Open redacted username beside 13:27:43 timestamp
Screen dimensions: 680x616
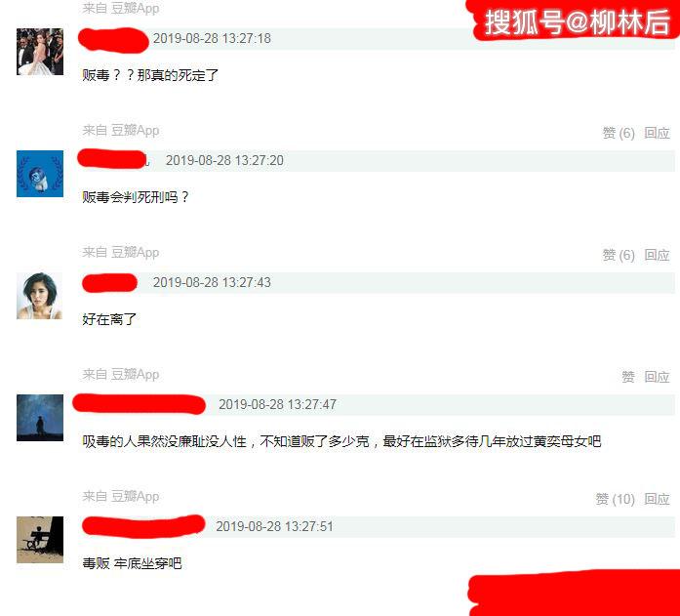click(x=109, y=283)
